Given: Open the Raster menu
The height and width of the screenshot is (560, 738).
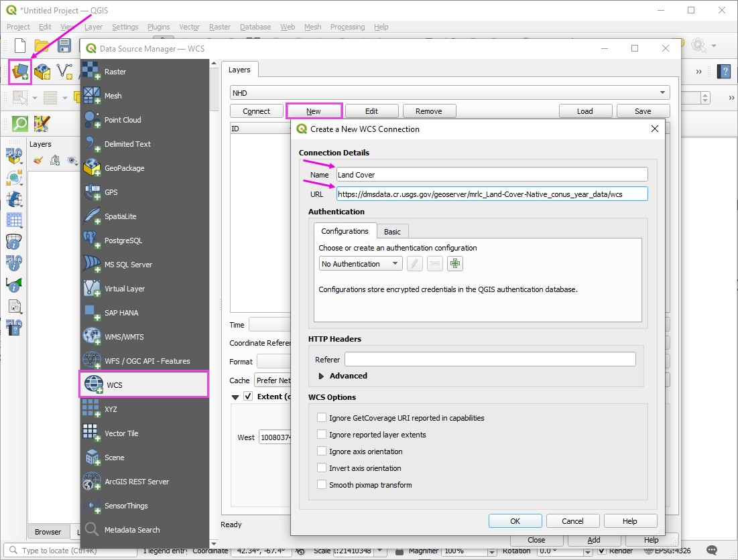Looking at the screenshot, I should [219, 27].
